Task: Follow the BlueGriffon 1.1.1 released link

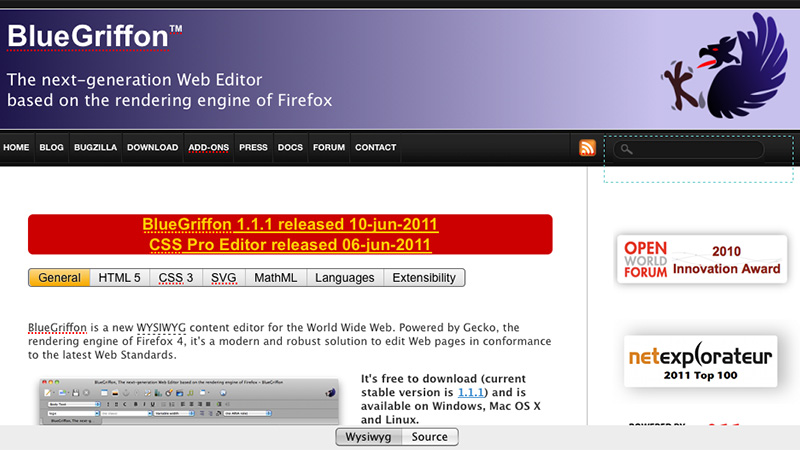Action: coord(290,224)
